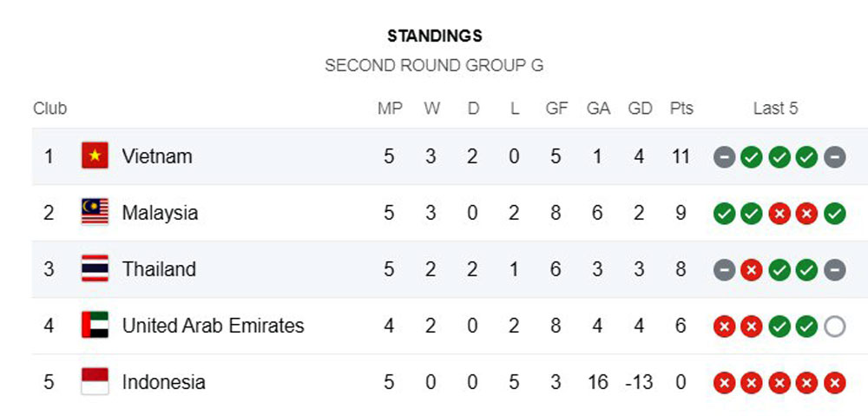Open the Indonesia team link

164,382
